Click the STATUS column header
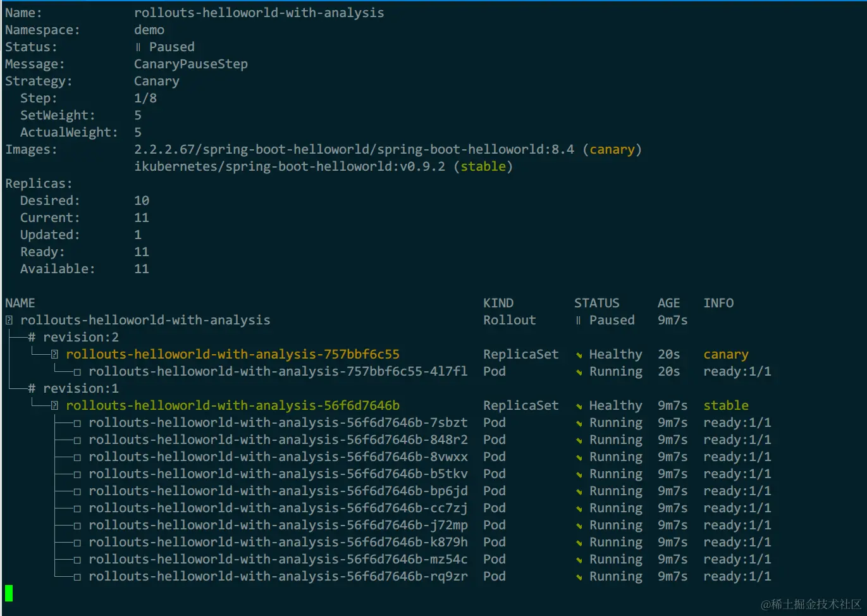This screenshot has height=616, width=867. 597,303
